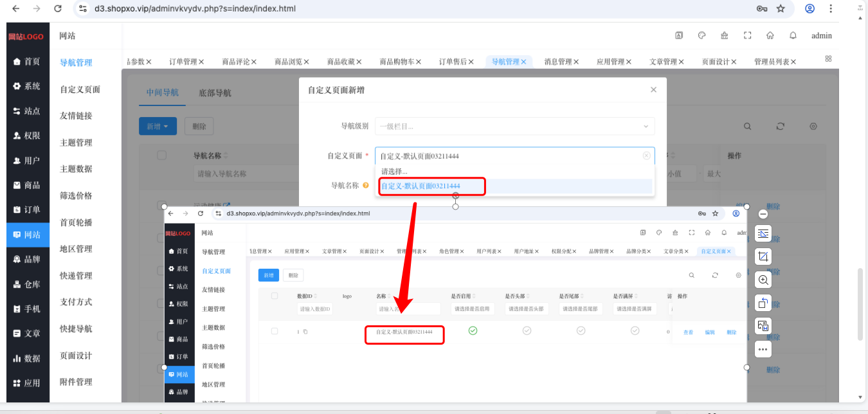This screenshot has width=868, height=414.
Task: Clear the 自定义页面 field with its circled X
Action: [646, 156]
